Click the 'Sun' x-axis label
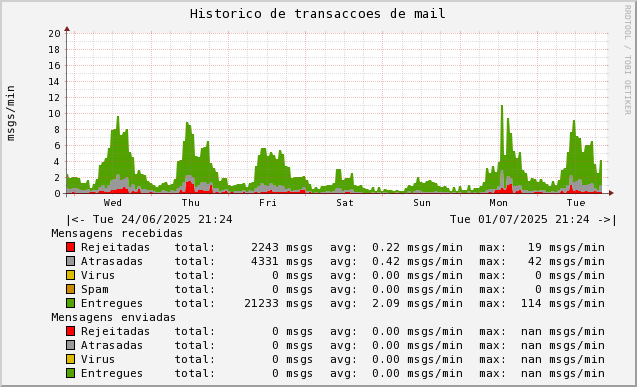 click(422, 203)
